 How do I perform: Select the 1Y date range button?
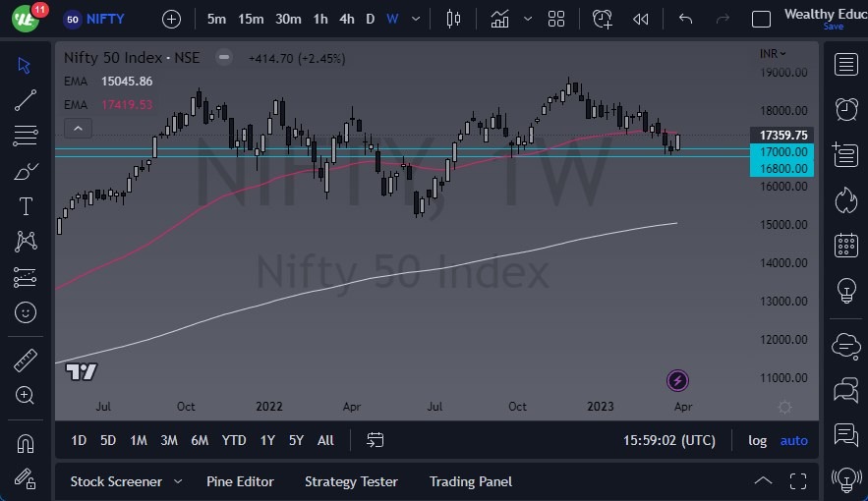click(267, 440)
